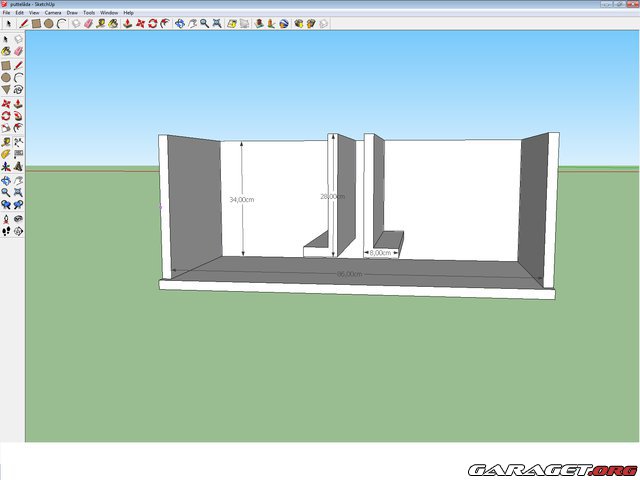The height and width of the screenshot is (480, 640).
Task: Click the Axes tool icon
Action: [6, 166]
